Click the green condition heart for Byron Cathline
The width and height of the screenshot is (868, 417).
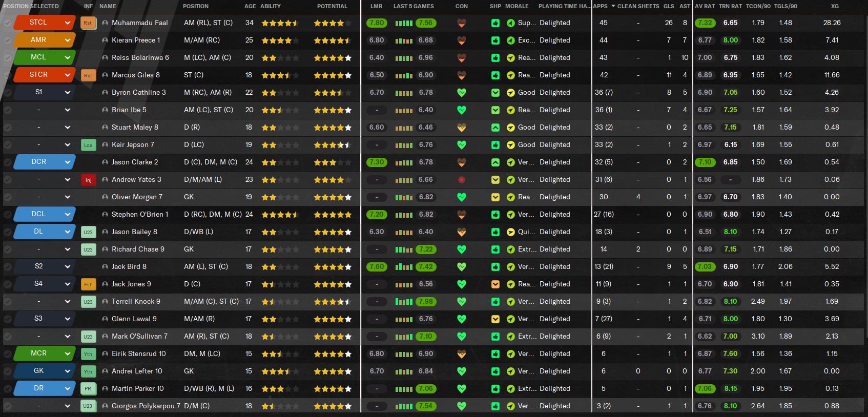click(462, 93)
